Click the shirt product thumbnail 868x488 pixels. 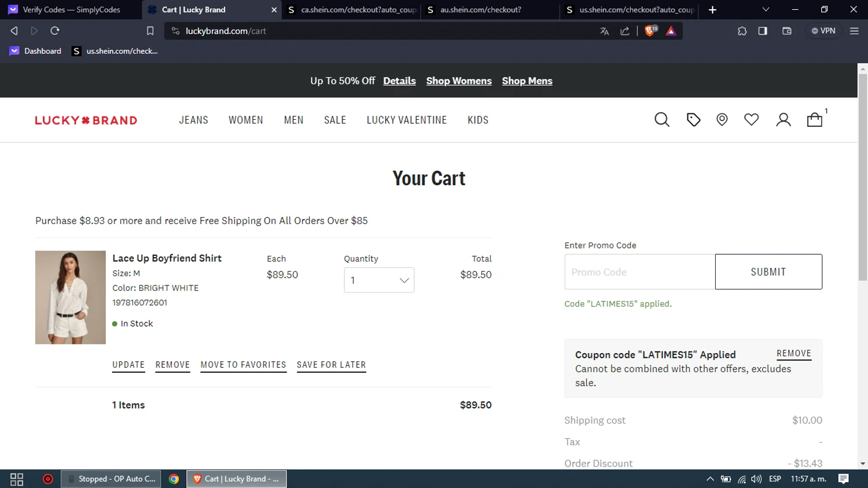[71, 298]
